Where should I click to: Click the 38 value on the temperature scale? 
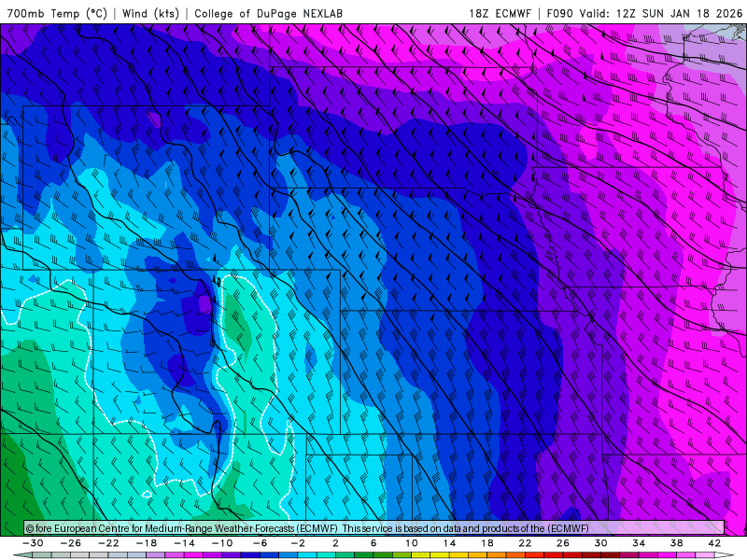[x=676, y=543]
